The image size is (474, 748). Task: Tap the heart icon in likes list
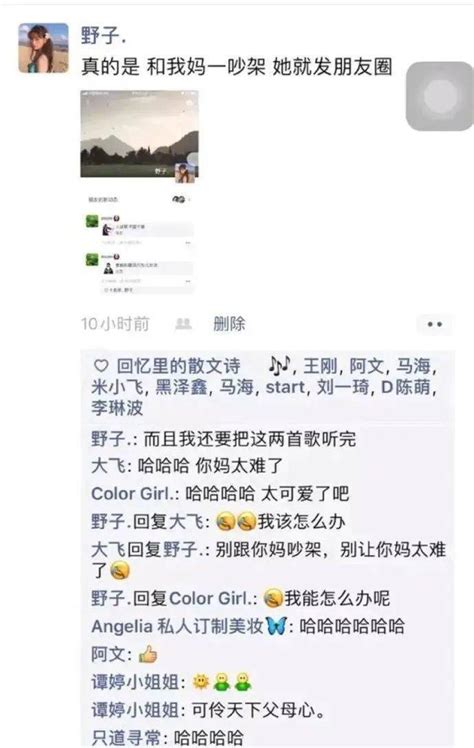101,366
